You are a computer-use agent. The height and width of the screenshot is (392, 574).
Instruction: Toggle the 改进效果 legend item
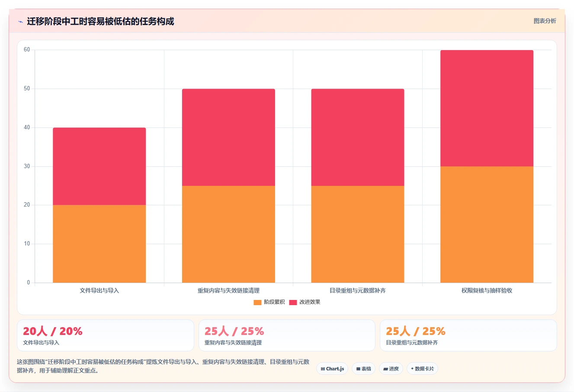pyautogui.click(x=305, y=302)
